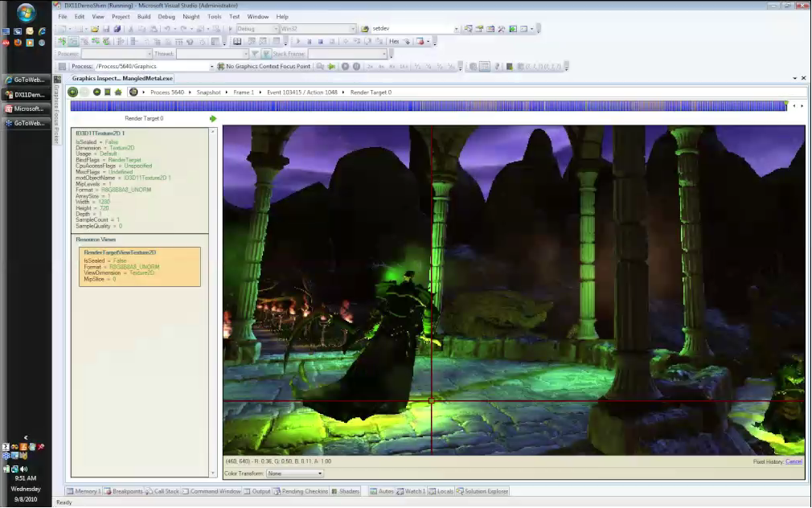Click the Hex display button
The height and width of the screenshot is (508, 812).
[394, 42]
